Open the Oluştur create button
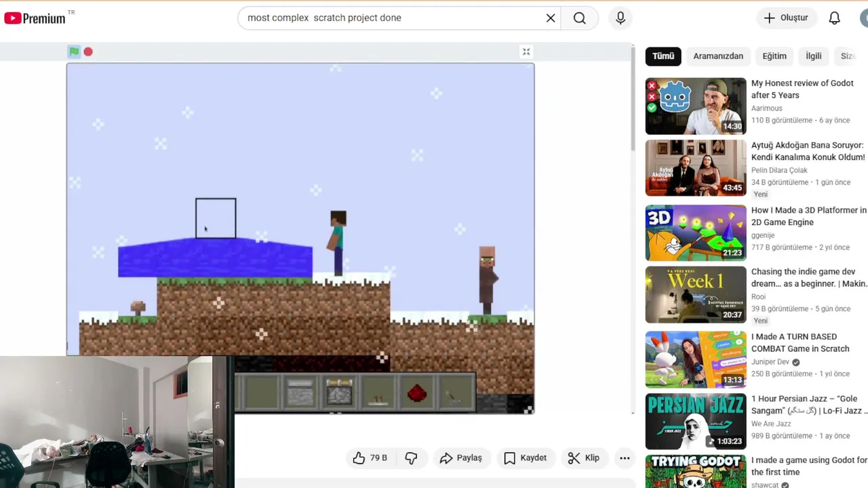The height and width of the screenshot is (488, 868). coord(786,18)
